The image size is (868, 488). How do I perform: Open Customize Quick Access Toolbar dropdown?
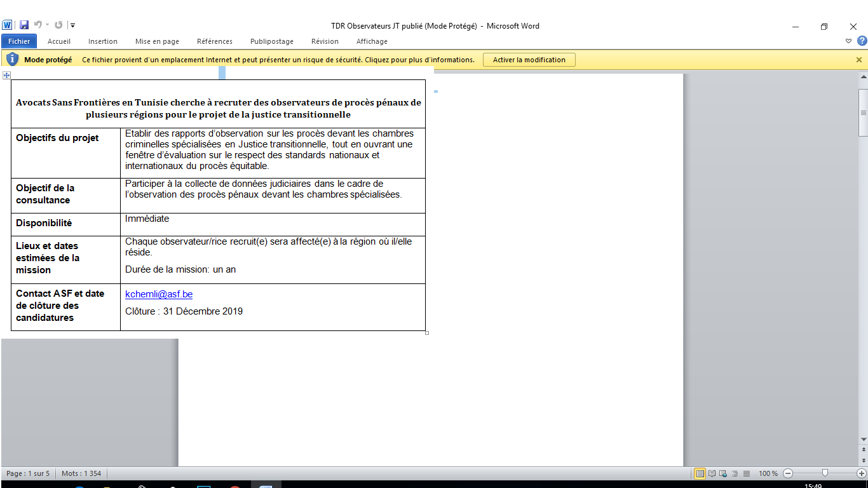tap(73, 25)
